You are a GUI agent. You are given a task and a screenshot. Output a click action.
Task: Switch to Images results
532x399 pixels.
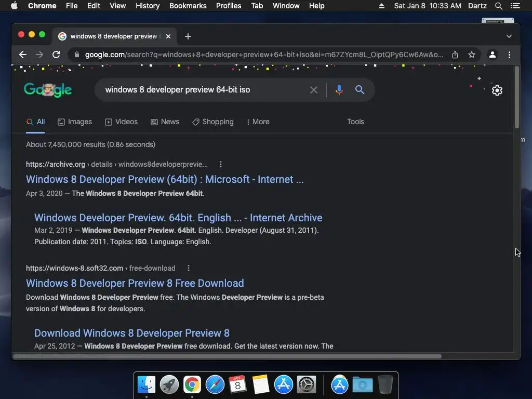(75, 122)
